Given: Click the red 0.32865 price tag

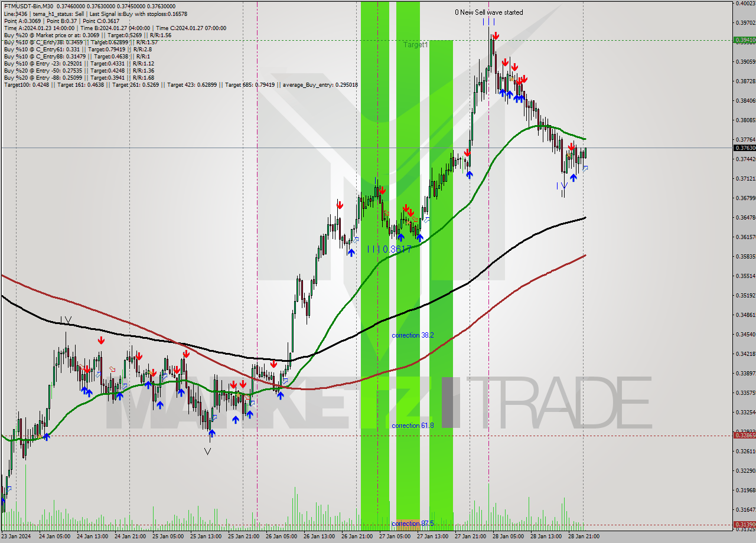Looking at the screenshot, I should click(x=744, y=435).
